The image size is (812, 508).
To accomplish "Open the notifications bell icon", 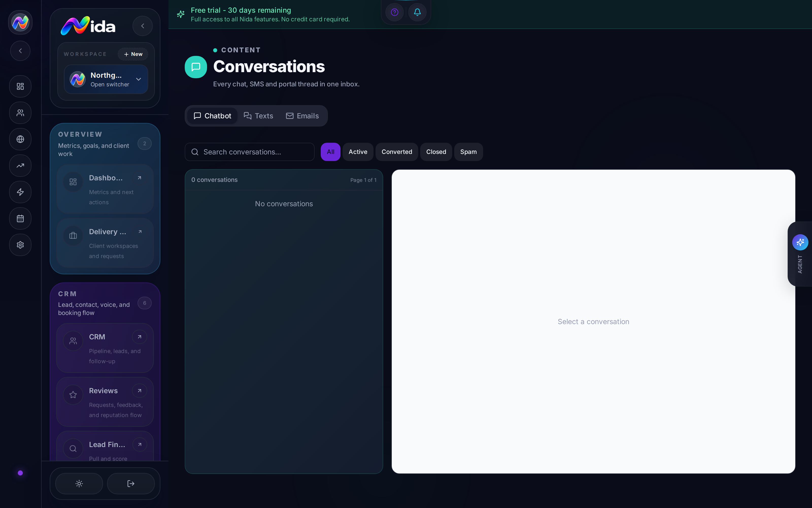I will pyautogui.click(x=417, y=12).
